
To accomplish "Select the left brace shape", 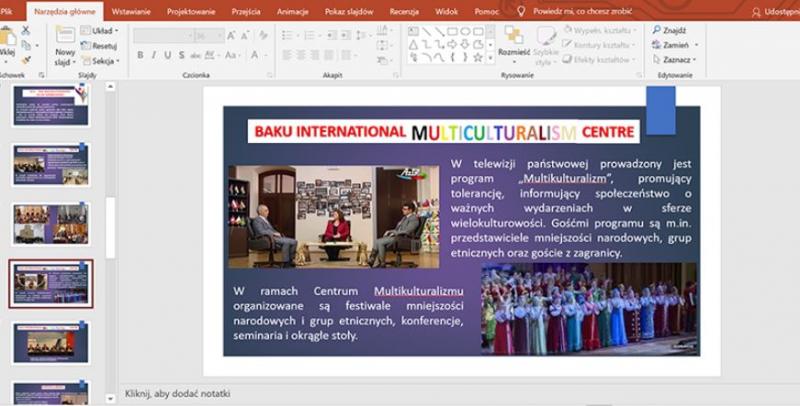I will coord(452,58).
